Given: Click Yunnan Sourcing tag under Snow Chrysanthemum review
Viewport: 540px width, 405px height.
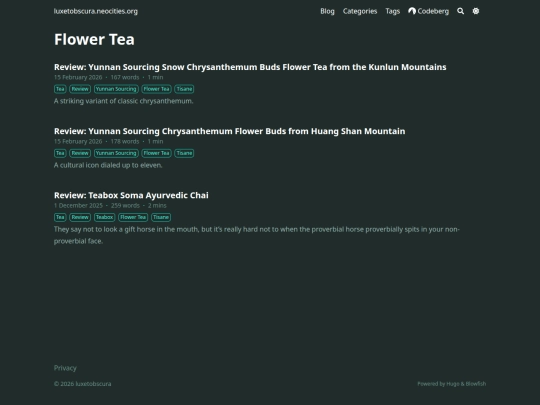Looking at the screenshot, I should coord(116,89).
